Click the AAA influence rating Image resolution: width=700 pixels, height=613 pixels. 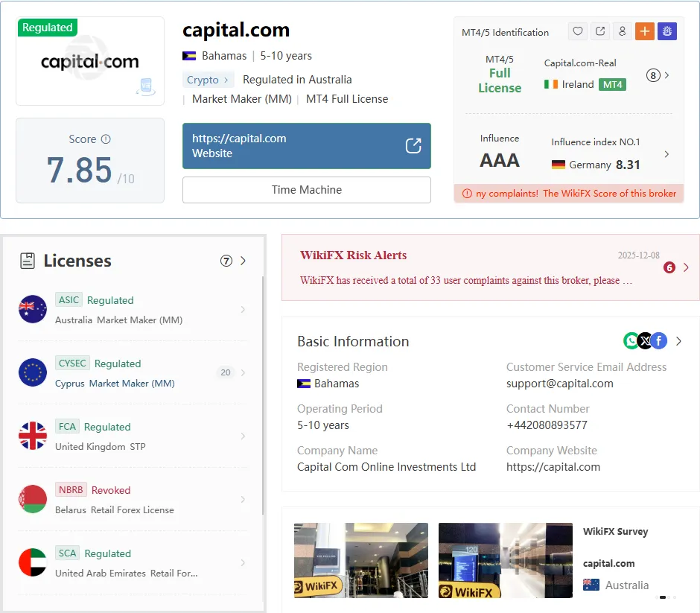pyautogui.click(x=500, y=161)
